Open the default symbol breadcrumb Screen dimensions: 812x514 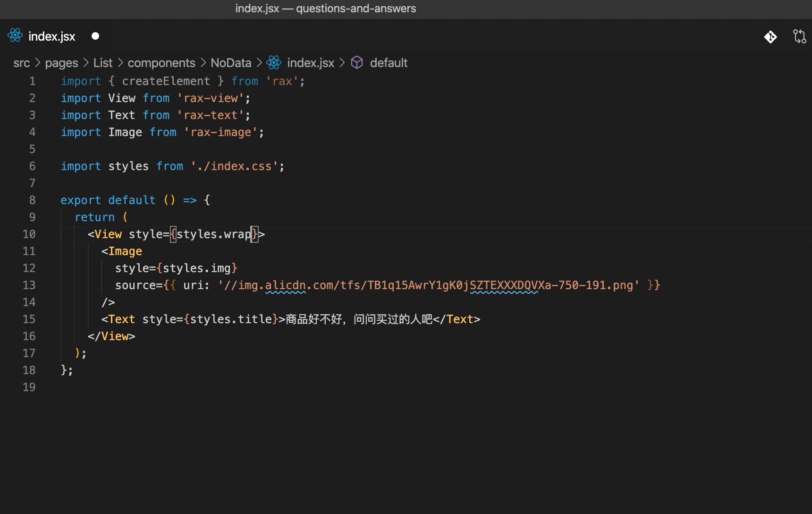[x=389, y=63]
